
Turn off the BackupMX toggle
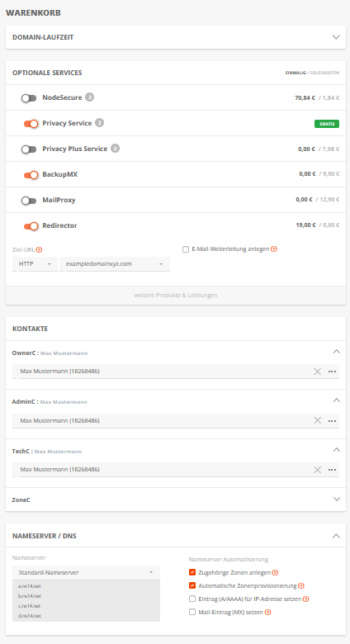click(x=31, y=175)
